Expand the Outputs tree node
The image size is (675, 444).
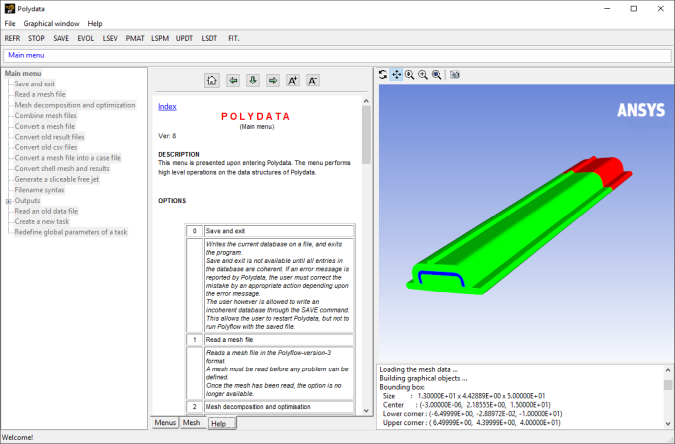pyautogui.click(x=8, y=201)
